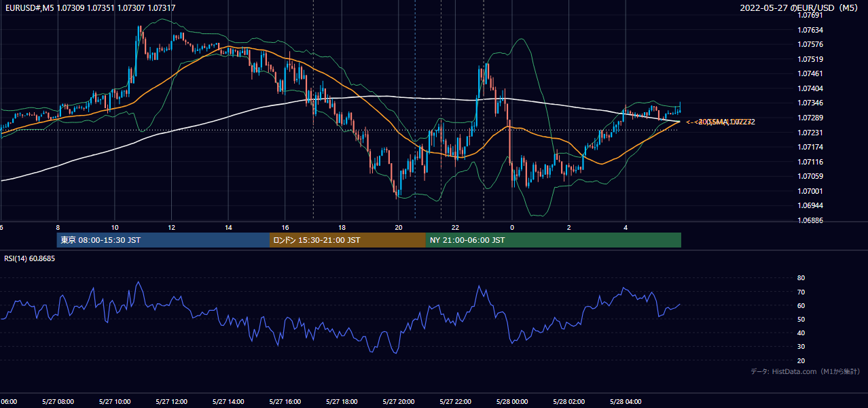Select the ロンドン 15:30-21:00 JST session bar
Screen dimensions: 868x408
[x=348, y=240]
